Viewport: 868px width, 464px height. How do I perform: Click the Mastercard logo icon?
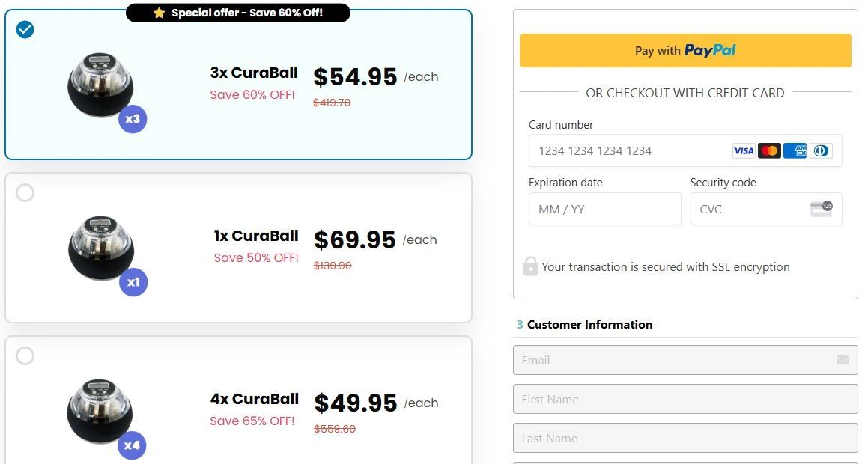[x=769, y=151]
